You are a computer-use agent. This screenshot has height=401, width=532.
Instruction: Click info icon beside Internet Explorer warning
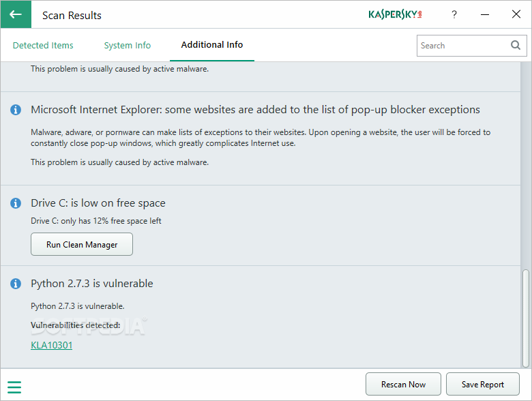click(x=16, y=110)
